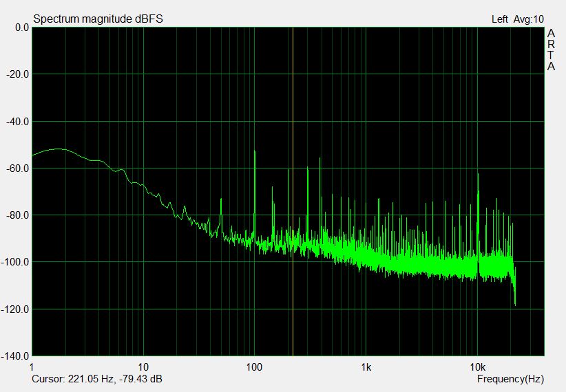This screenshot has height=392, width=566.
Task: Click the yellow cursor line at 221 Hz
Action: pyautogui.click(x=293, y=191)
